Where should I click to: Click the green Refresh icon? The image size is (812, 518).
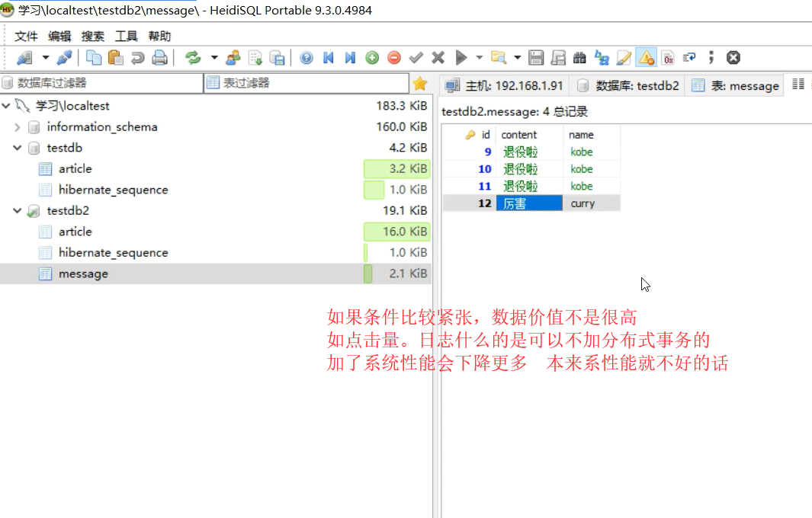click(193, 57)
